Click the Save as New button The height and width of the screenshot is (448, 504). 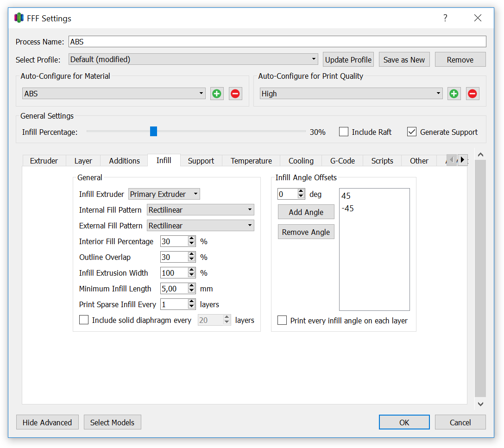[404, 60]
